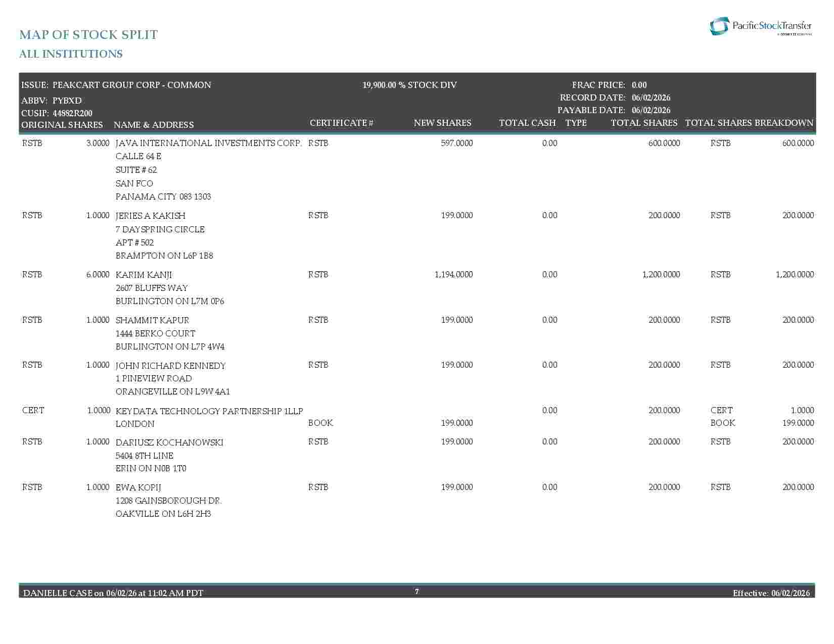Click the new shares value 597.0000

(457, 143)
